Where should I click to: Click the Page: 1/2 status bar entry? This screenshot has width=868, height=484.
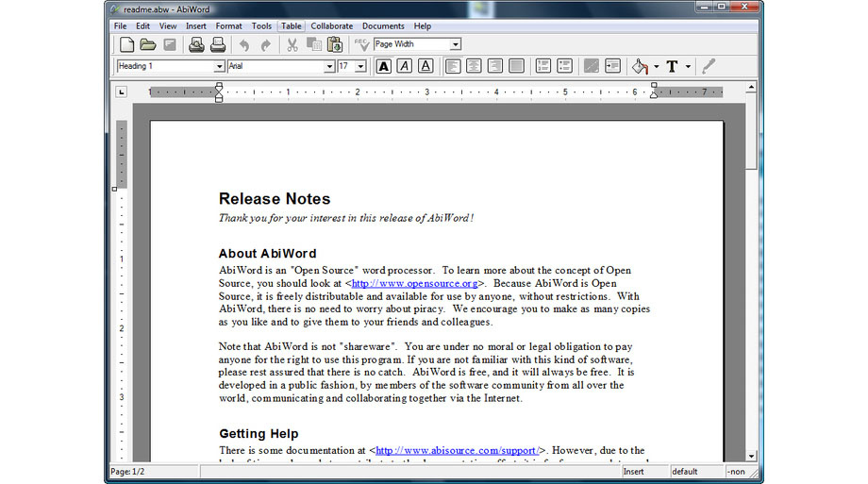tap(127, 472)
